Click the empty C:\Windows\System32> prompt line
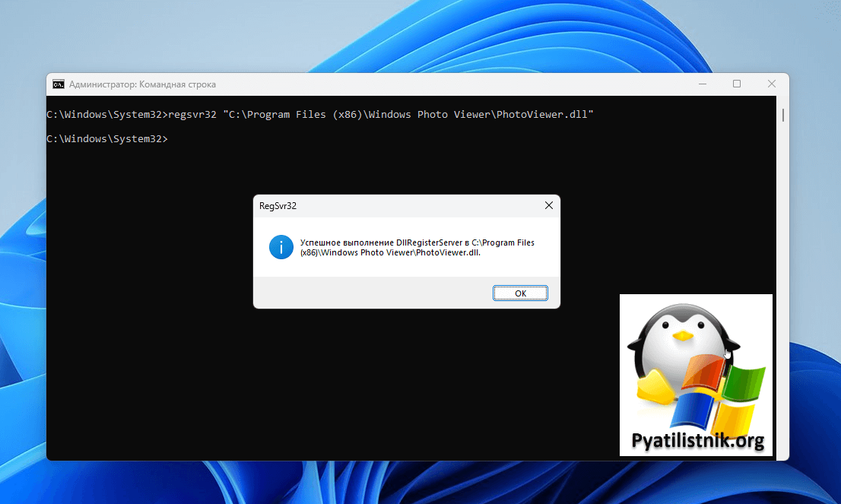Image resolution: width=841 pixels, height=504 pixels. (106, 139)
